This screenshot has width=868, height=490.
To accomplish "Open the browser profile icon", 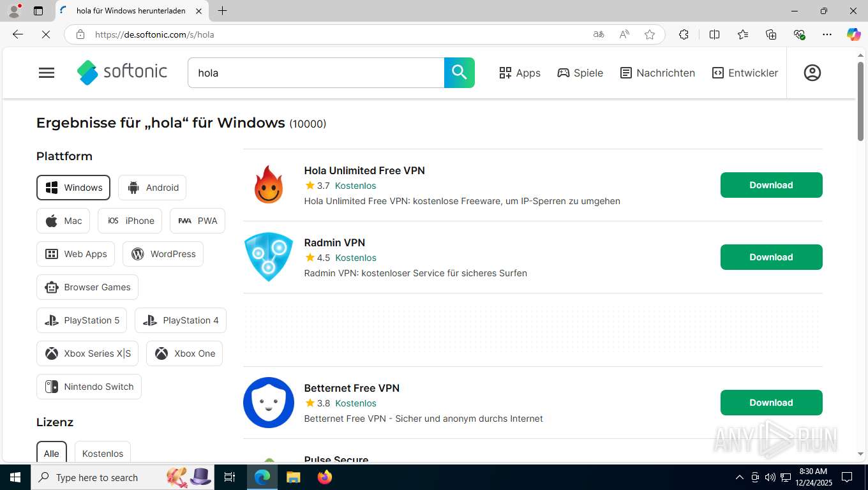I will coord(14,11).
